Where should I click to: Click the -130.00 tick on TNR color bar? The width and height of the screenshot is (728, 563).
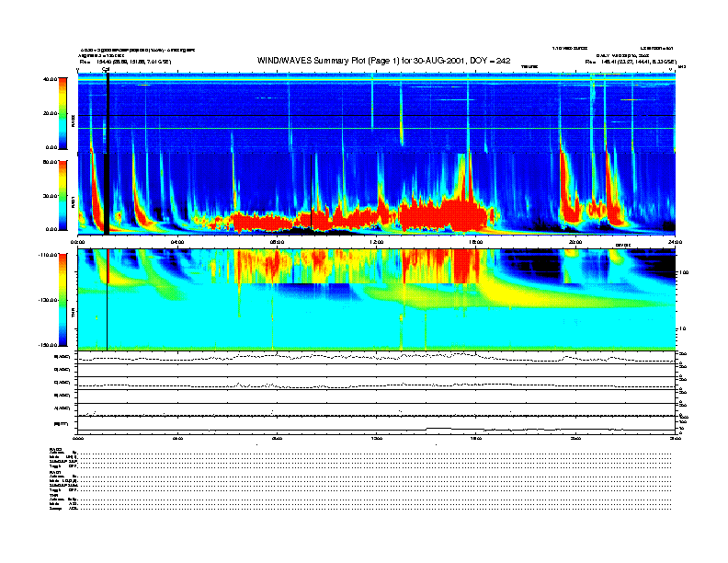[48, 300]
